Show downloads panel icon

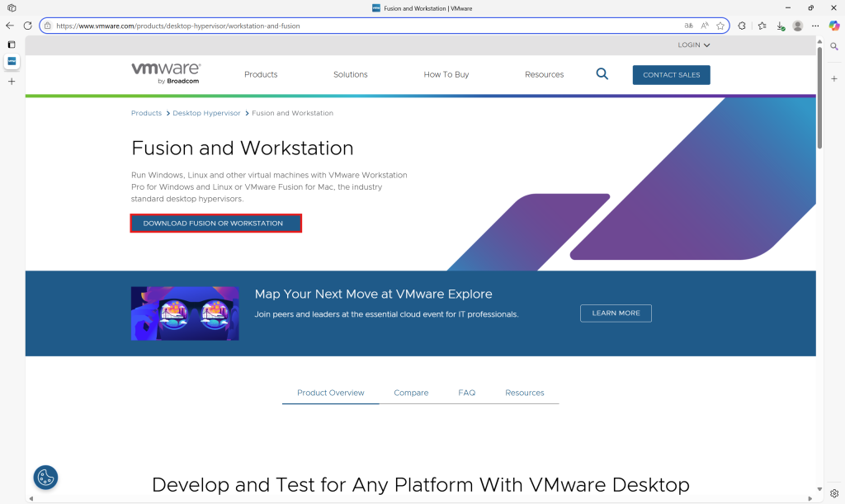click(781, 26)
